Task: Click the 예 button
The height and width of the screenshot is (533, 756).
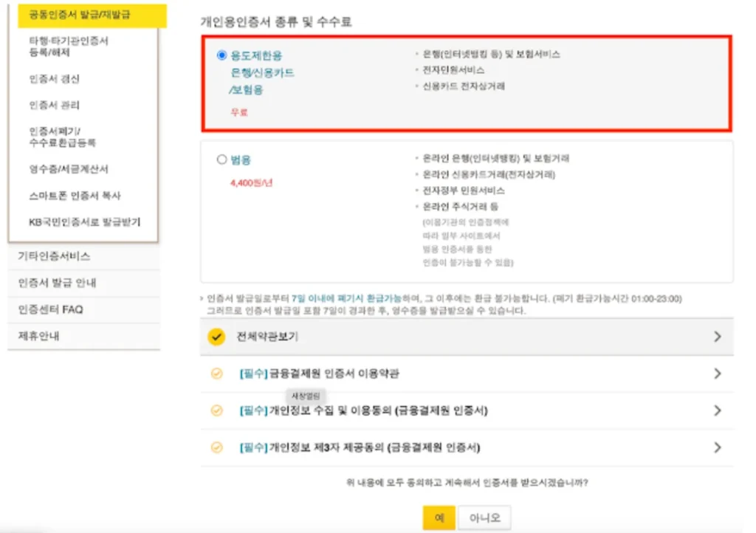Action: (439, 517)
